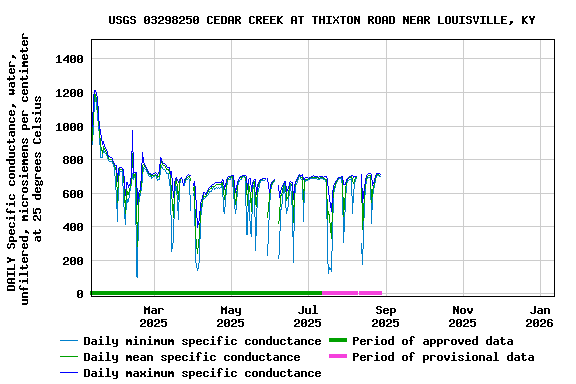The image size is (576, 384).
Task: Click the 'Daily maximum specific conductance' legend text
Action: click(202, 373)
